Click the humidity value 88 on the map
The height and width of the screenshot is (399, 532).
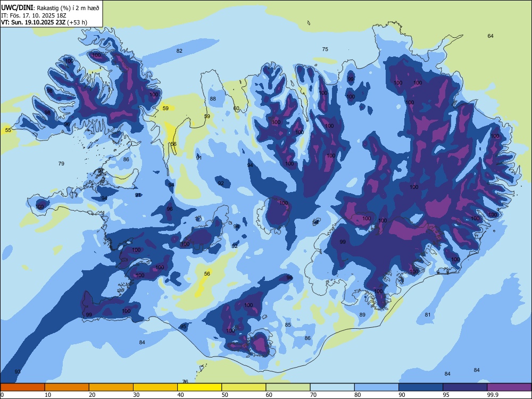213,99
